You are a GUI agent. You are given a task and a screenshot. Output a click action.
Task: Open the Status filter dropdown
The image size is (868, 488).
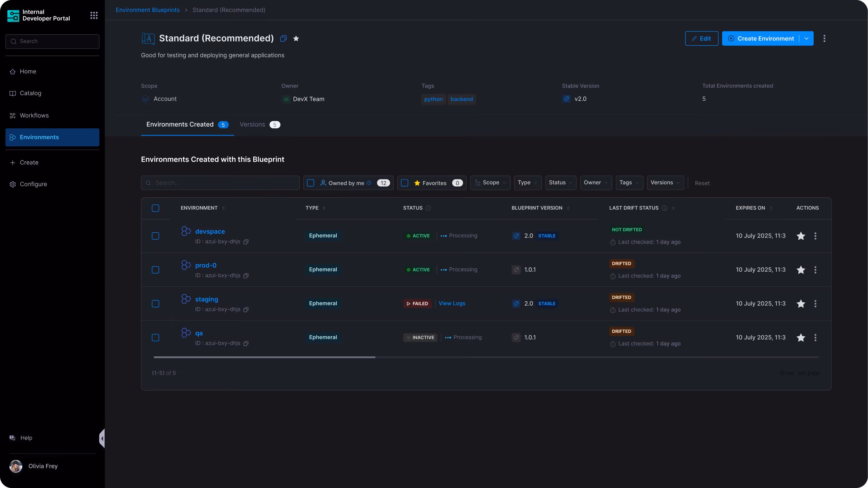coord(560,183)
